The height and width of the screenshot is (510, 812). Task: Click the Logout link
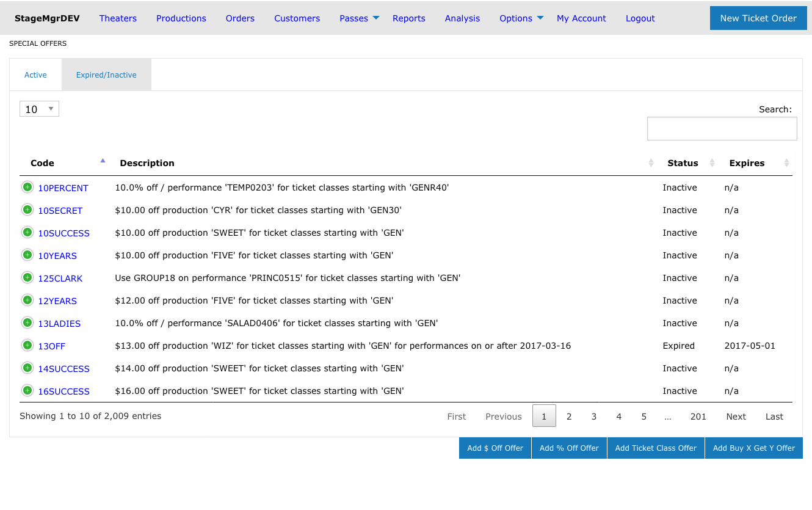(x=640, y=18)
